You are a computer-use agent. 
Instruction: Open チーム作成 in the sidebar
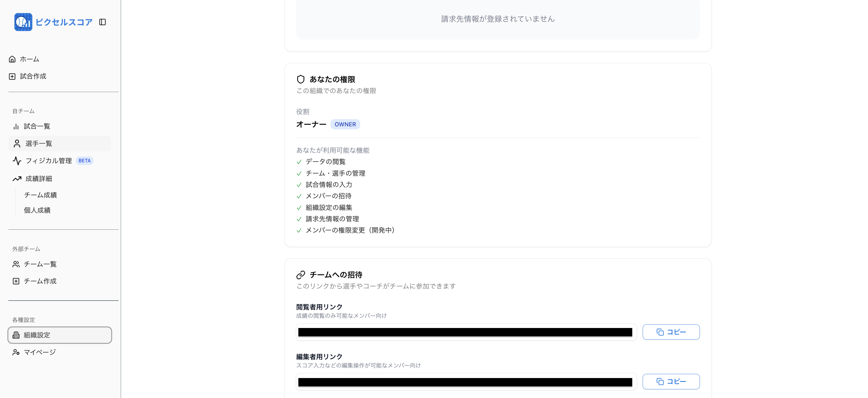[40, 281]
